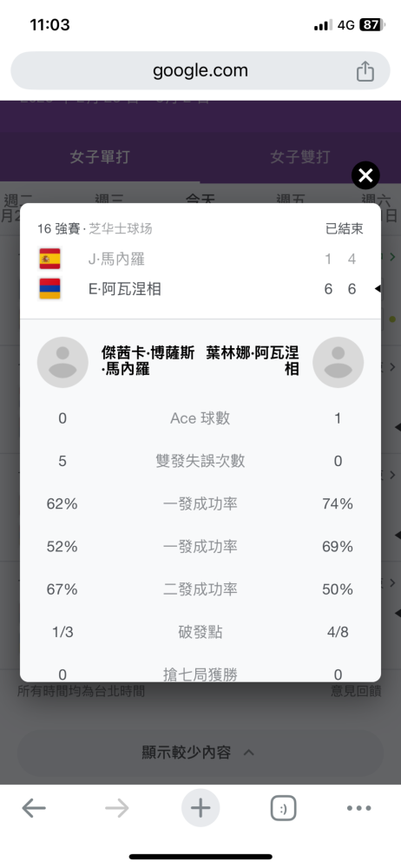Tap the Armenia flag icon

pyautogui.click(x=49, y=289)
